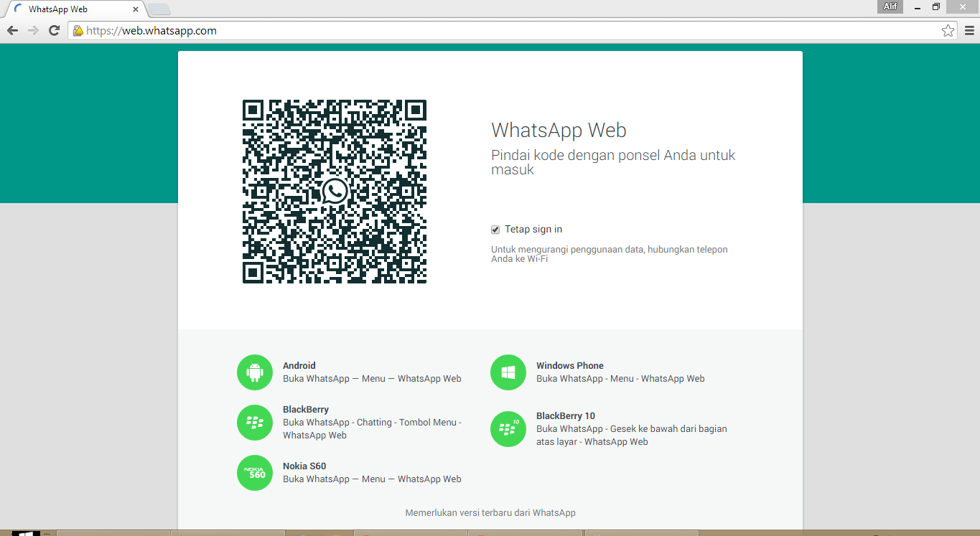980x536 pixels.
Task: Click the Windows Phone heading text
Action: coord(570,366)
